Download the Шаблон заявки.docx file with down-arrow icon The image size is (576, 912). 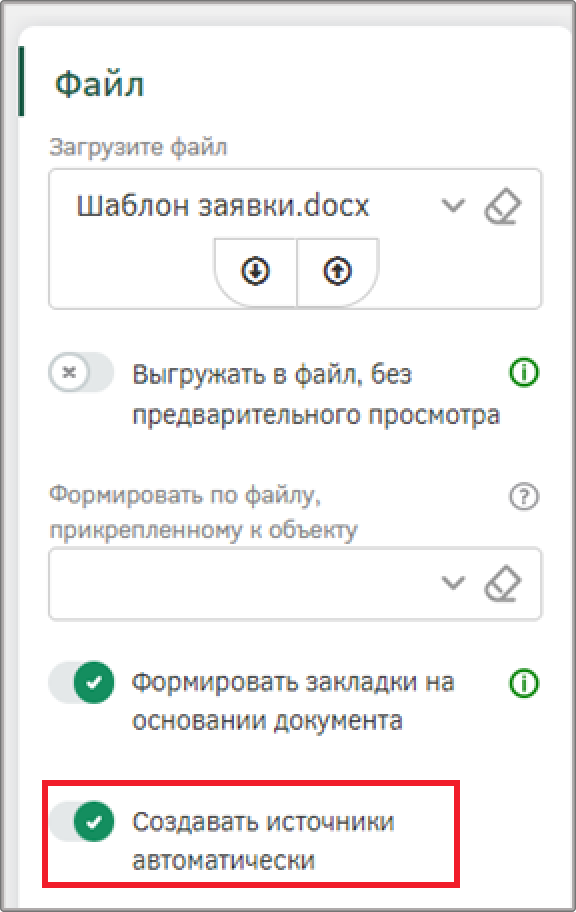(255, 271)
